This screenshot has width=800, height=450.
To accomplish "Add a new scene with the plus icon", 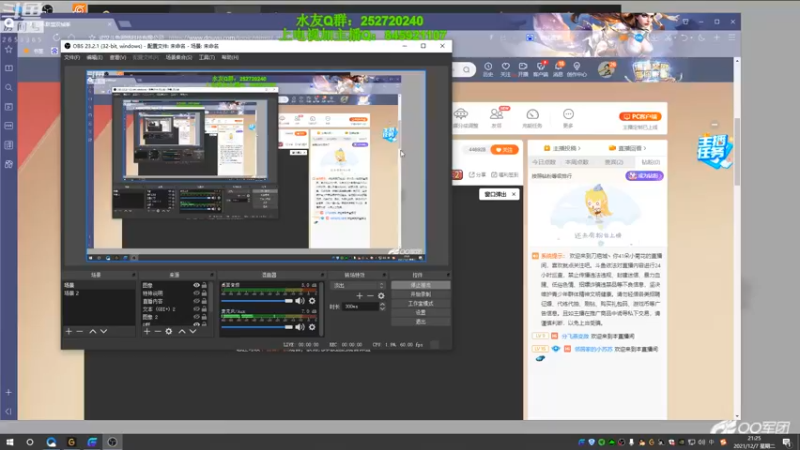I will [69, 332].
